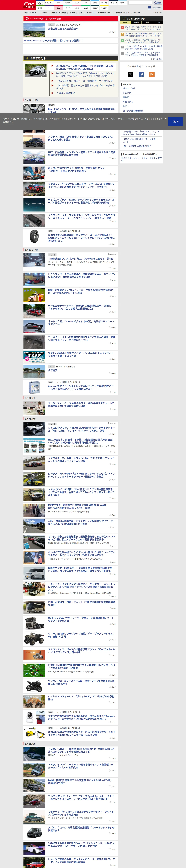Open the Audi Q9 article link
The height and width of the screenshot is (868, 186).
point(81,138)
